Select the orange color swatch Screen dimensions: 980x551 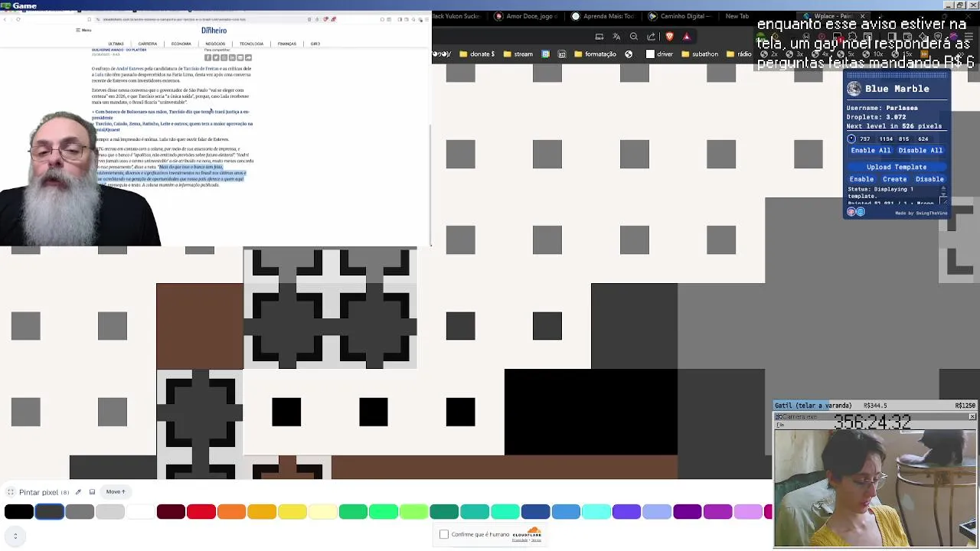point(231,512)
